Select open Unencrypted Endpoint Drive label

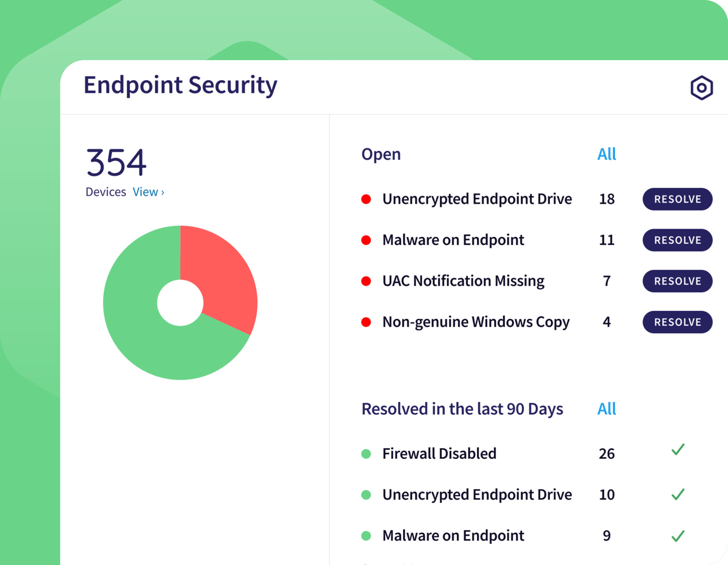click(477, 199)
